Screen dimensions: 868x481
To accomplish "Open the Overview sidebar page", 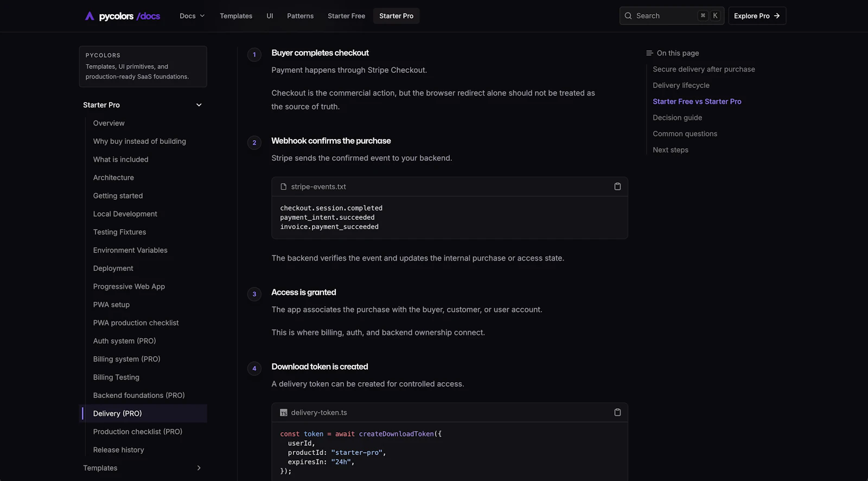I will 108,123.
